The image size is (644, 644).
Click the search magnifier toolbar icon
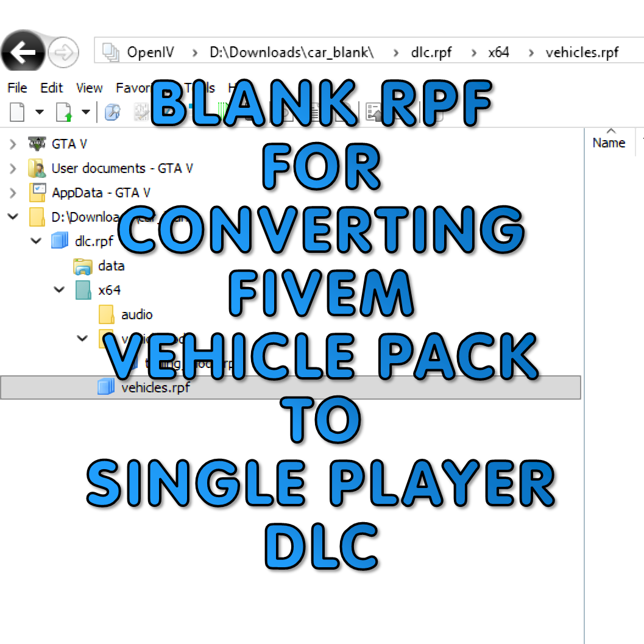tap(112, 112)
